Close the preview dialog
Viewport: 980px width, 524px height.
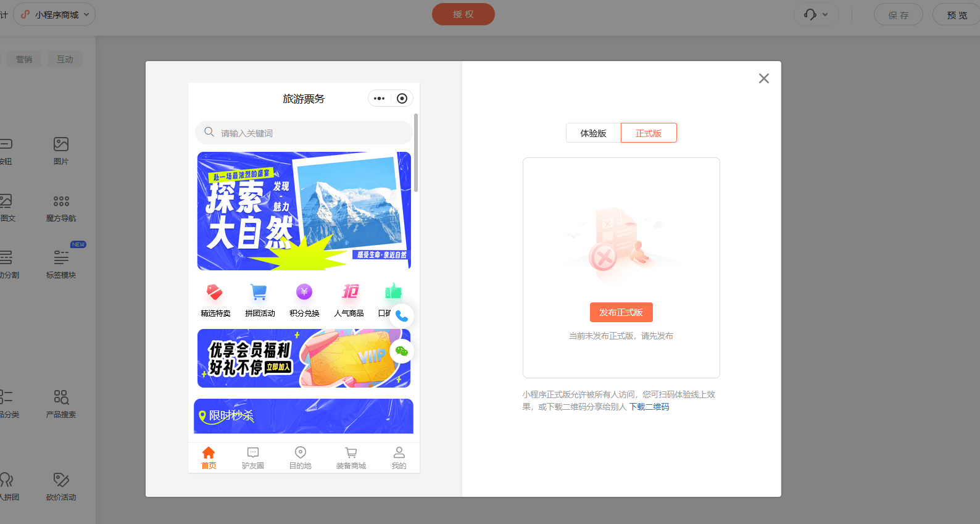763,78
